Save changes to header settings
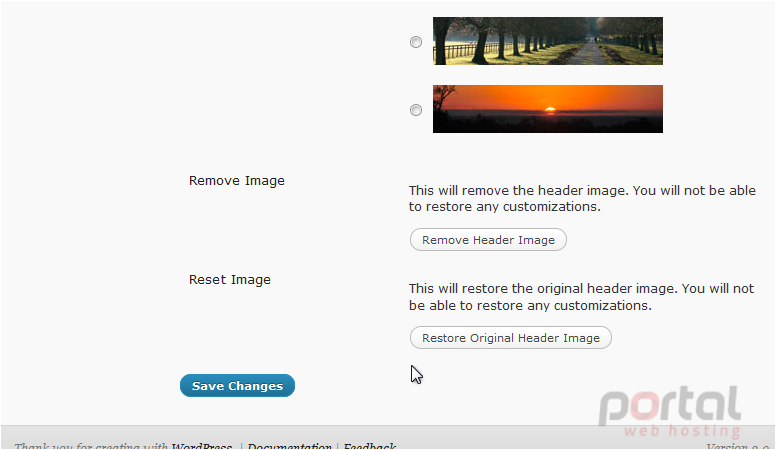Image resolution: width=776 pixels, height=450 pixels. [x=237, y=386]
